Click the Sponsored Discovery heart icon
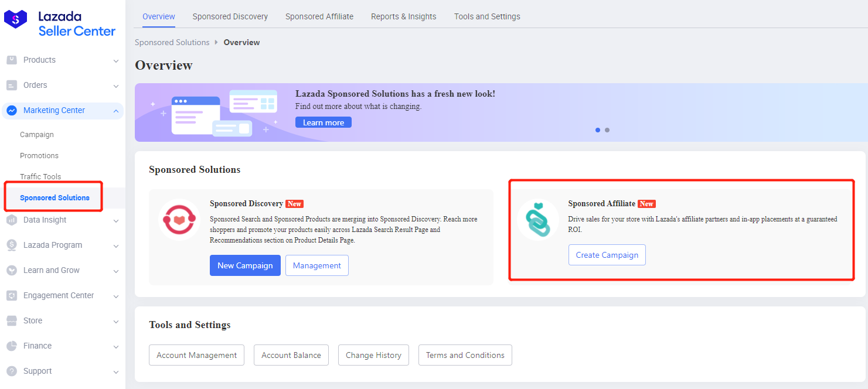868x389 pixels. coord(179,220)
